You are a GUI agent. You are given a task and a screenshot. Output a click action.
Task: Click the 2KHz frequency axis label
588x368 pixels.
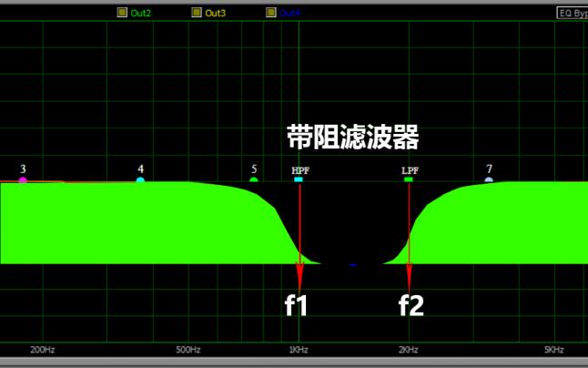click(x=409, y=350)
